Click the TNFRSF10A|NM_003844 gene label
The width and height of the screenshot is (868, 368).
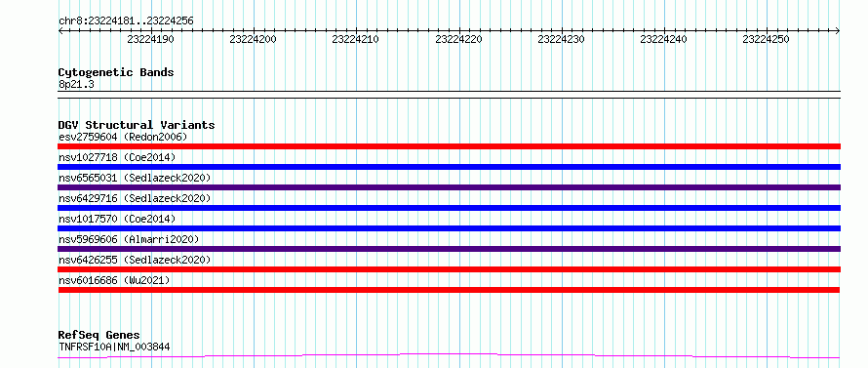coord(114,347)
